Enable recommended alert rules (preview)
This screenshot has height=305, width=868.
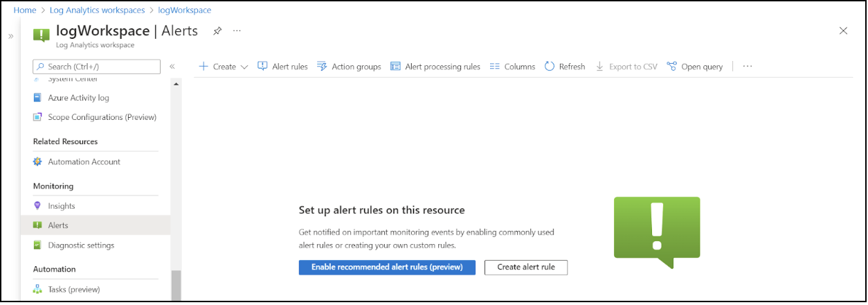[387, 267]
